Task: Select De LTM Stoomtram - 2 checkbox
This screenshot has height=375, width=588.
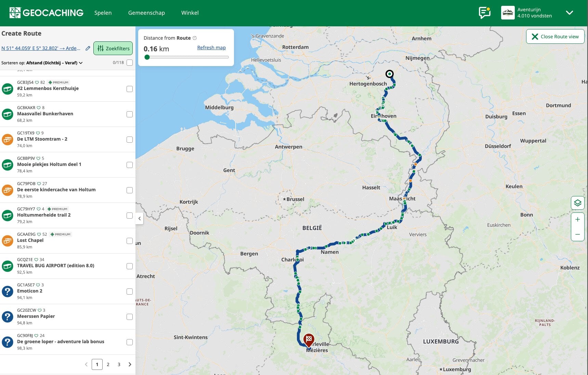Action: coord(130,140)
